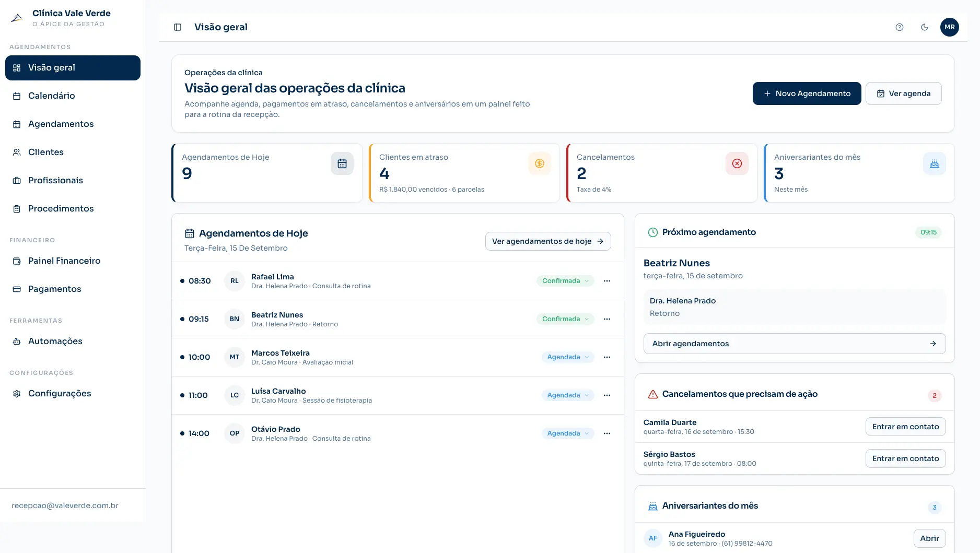This screenshot has width=980, height=553.
Task: Click the calendar icon in Agendamentos de Hoje card
Action: click(342, 163)
